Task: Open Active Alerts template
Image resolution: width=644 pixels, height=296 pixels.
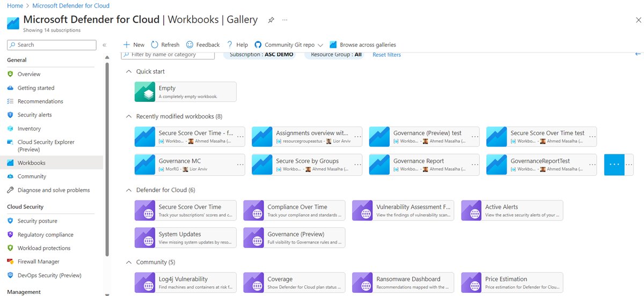Action: tap(512, 210)
